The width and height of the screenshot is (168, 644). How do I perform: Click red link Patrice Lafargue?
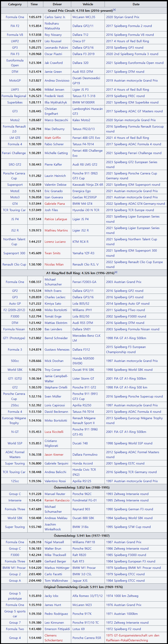pos(56,219)
